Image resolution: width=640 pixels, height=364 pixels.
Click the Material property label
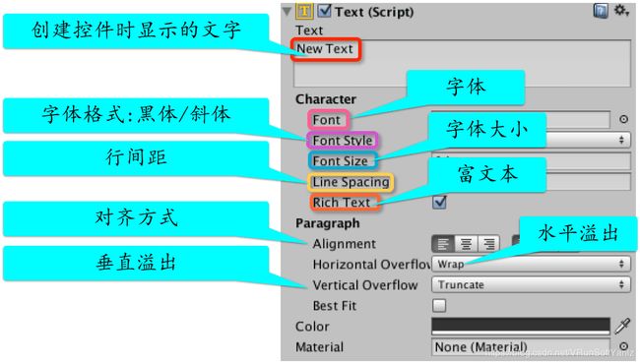[320, 347]
